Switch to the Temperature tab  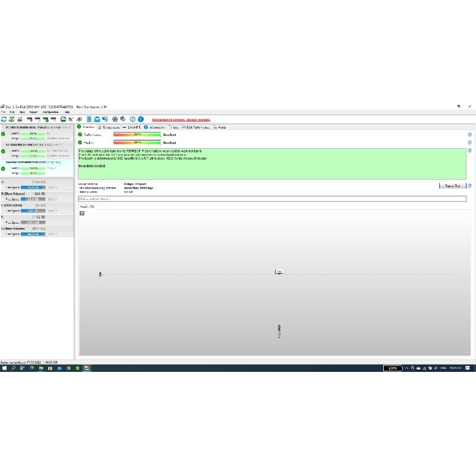110,127
